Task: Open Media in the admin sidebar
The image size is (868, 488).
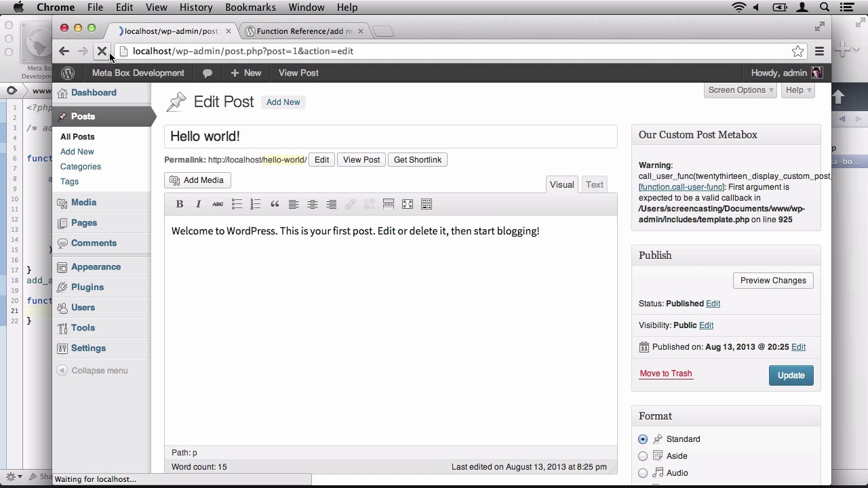Action: [x=83, y=203]
